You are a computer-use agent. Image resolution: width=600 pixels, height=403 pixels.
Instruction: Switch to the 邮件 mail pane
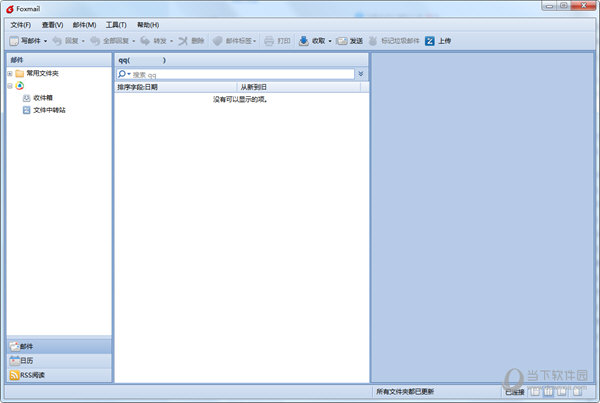(x=59, y=346)
